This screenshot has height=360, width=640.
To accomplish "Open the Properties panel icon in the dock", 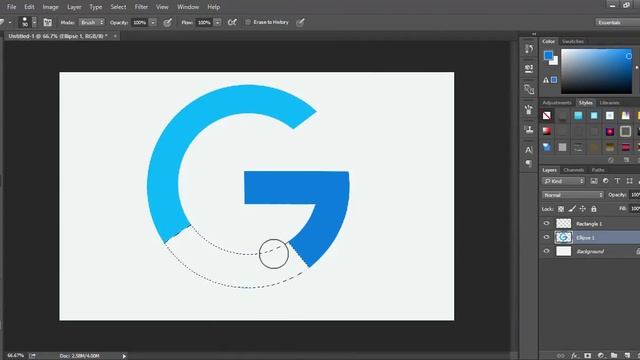I will pyautogui.click(x=529, y=69).
